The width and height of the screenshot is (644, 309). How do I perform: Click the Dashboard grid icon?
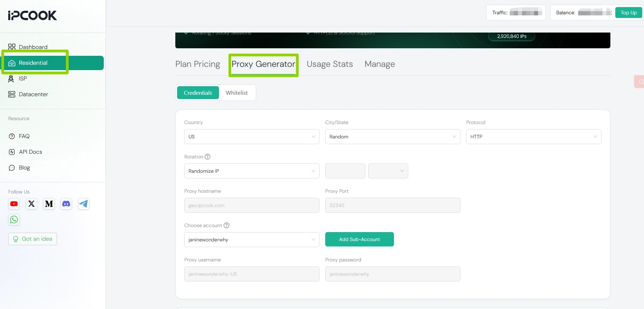pos(12,47)
